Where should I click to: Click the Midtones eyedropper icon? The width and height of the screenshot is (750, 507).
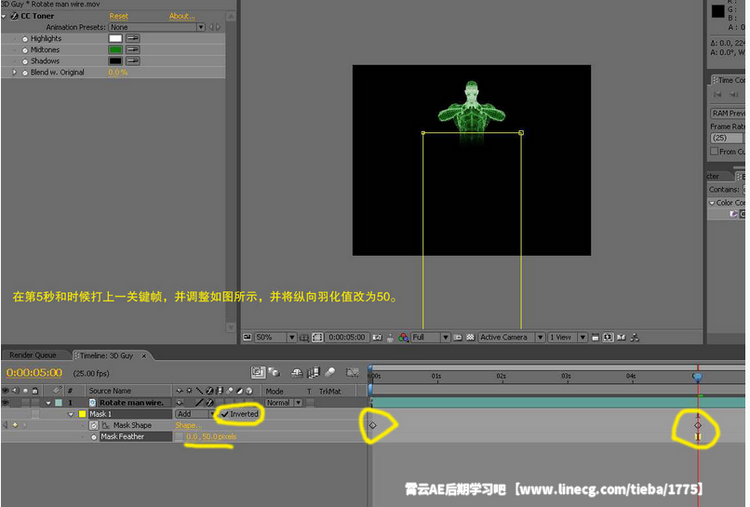click(x=132, y=50)
